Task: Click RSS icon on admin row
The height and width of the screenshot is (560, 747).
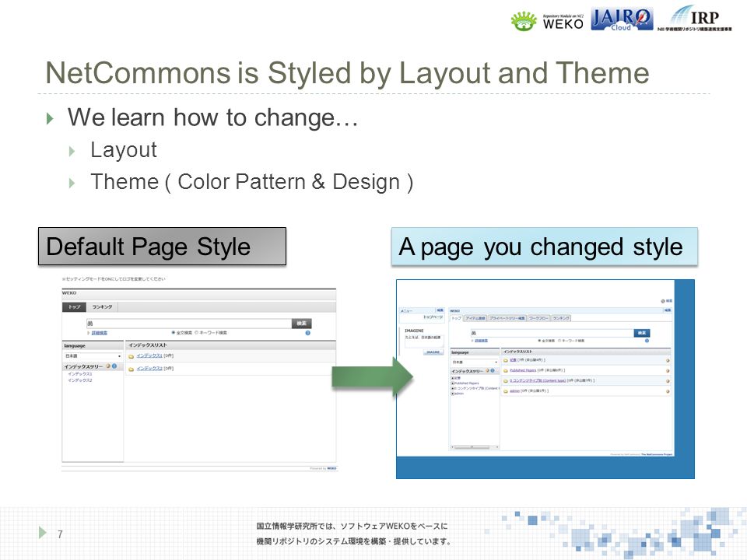Action: (x=668, y=391)
